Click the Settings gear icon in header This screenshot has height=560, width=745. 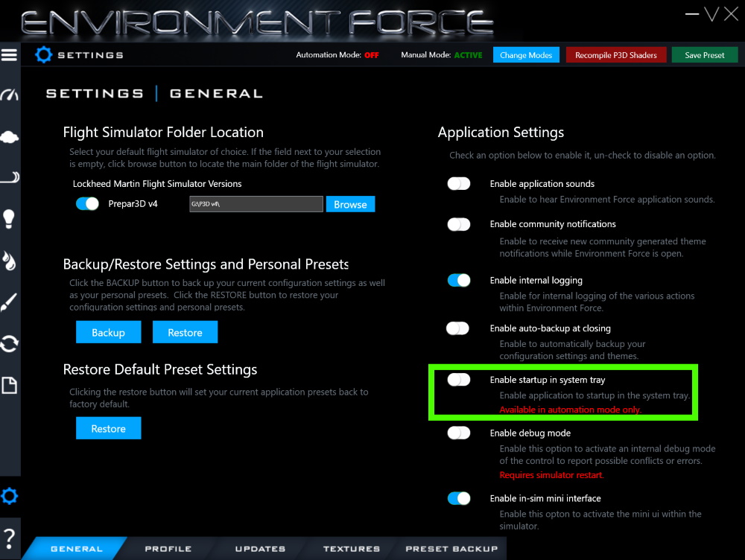click(43, 54)
